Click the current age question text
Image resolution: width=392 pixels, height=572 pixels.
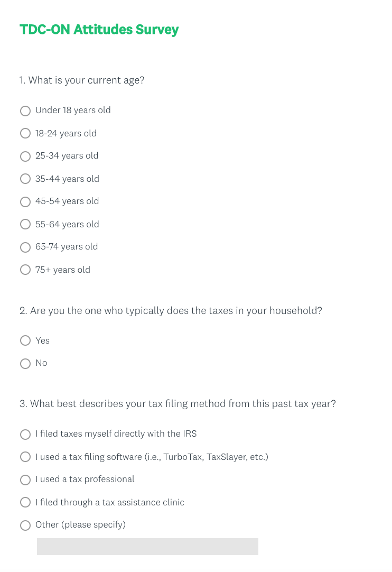[82, 80]
